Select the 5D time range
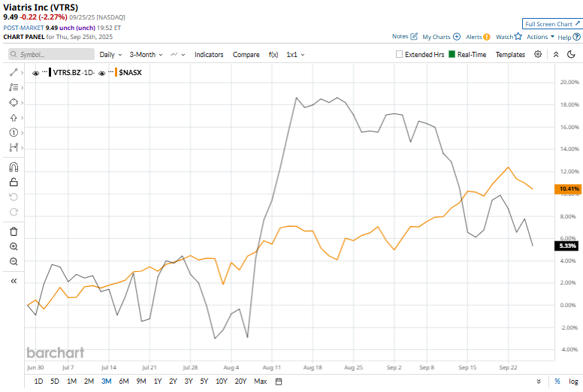This screenshot has width=583, height=392. [x=55, y=381]
